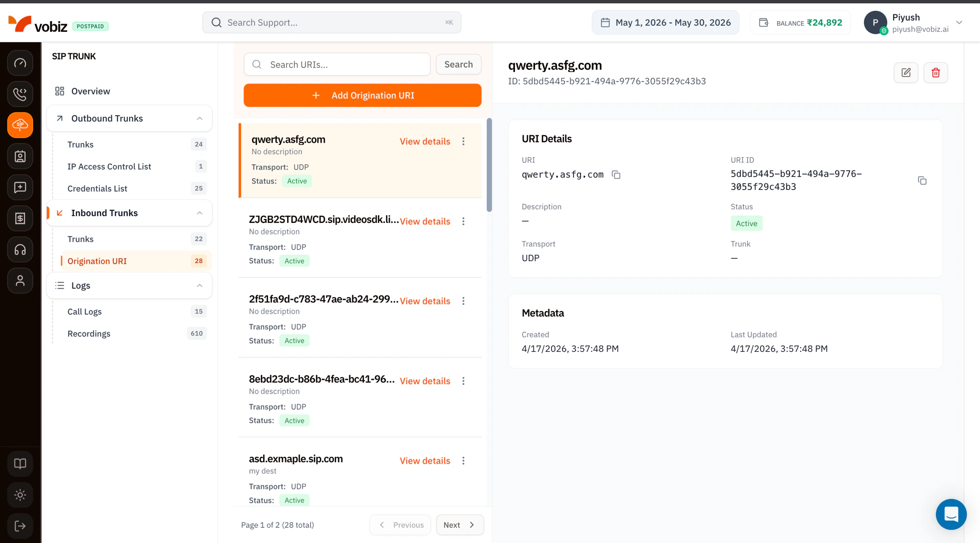Click the asd.exmaple.sip.com list title
The height and width of the screenshot is (543, 980).
[x=296, y=459]
